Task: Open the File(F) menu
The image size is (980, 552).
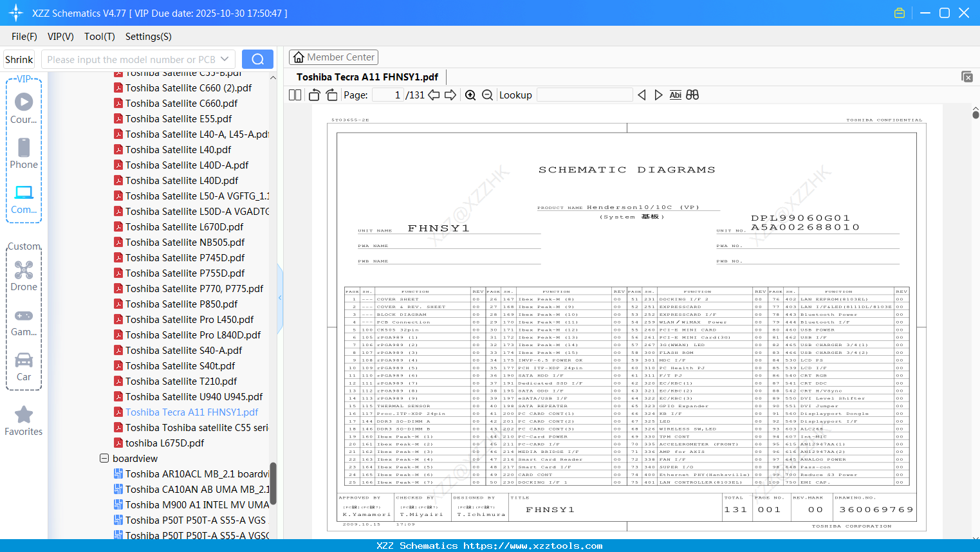Action: pos(24,37)
